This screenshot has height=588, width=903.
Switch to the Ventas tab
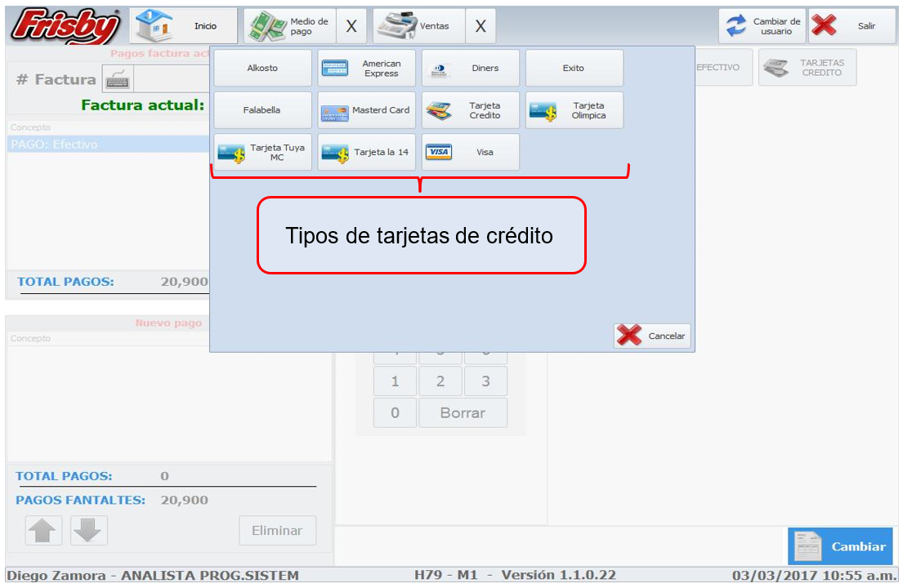coord(418,26)
